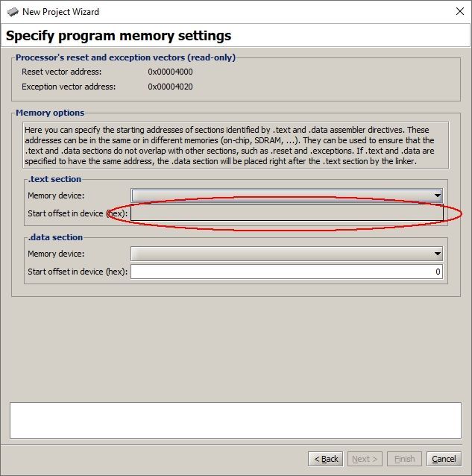Click the 'Specify program memory settings' heading

tap(119, 36)
